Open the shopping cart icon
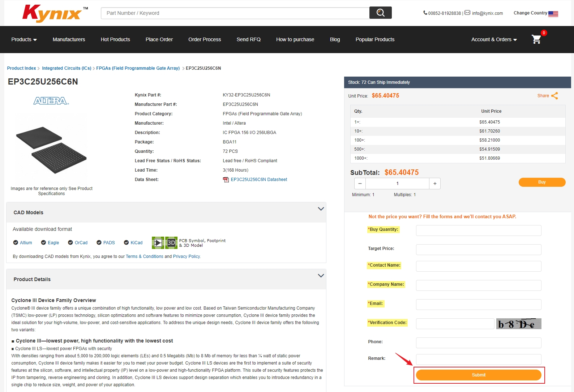Viewport: 574px width, 392px height. point(536,39)
